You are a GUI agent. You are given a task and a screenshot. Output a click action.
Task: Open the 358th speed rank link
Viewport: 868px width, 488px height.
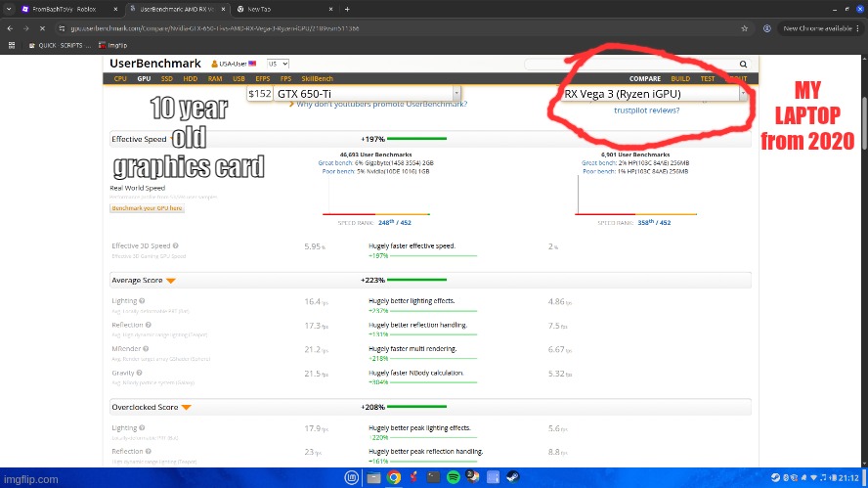654,222
